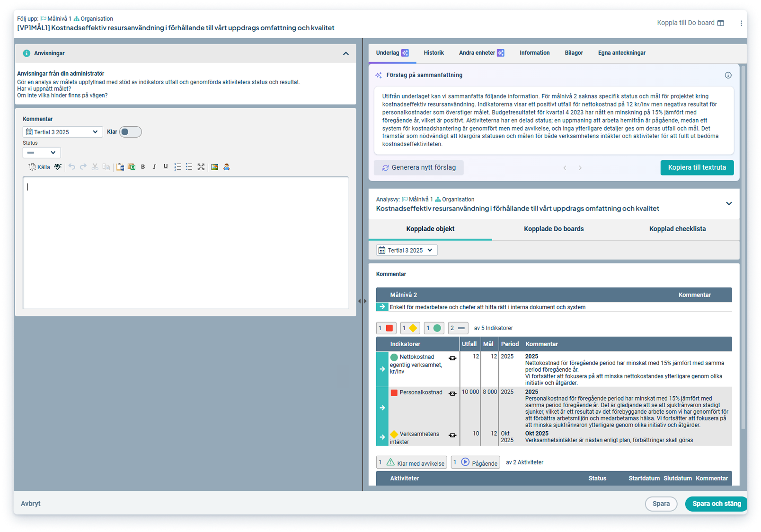
Task: Toggle bold formatting in the editor
Action: [x=143, y=167]
